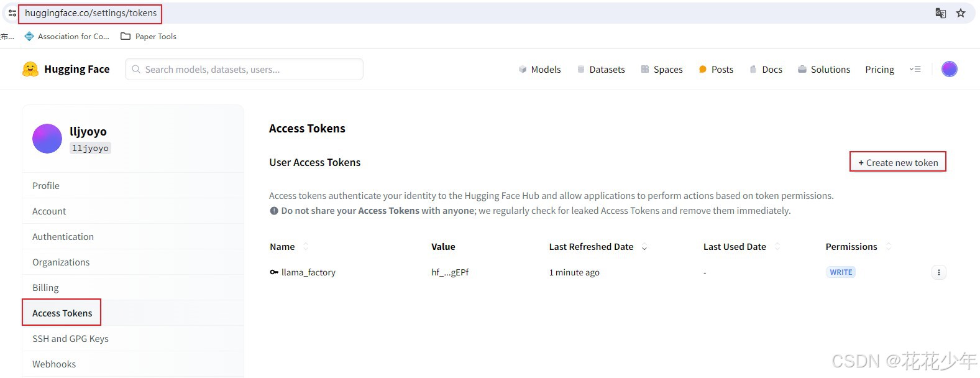Open the Paper Tools bookmark folder
This screenshot has width=980, height=378.
click(149, 37)
